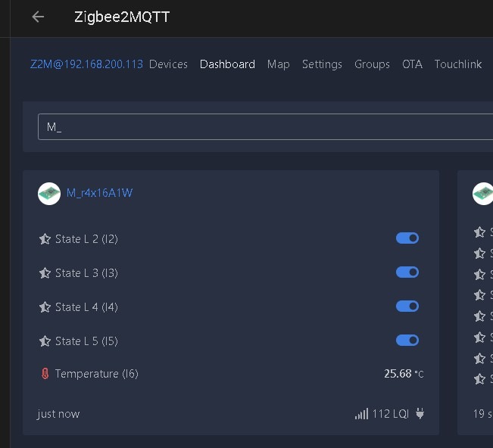Screen dimensions: 493x448
Task: Open the Touchlink tab
Action: [x=457, y=64]
